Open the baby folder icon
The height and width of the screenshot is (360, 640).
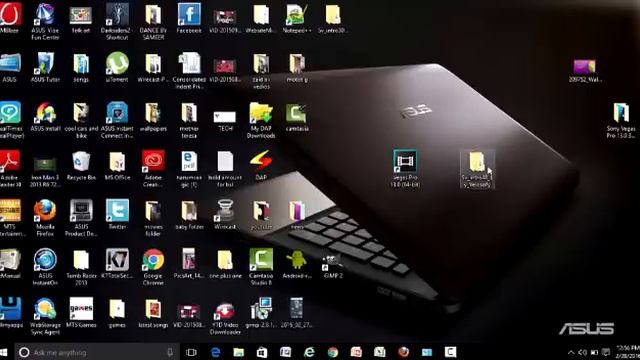(x=189, y=214)
